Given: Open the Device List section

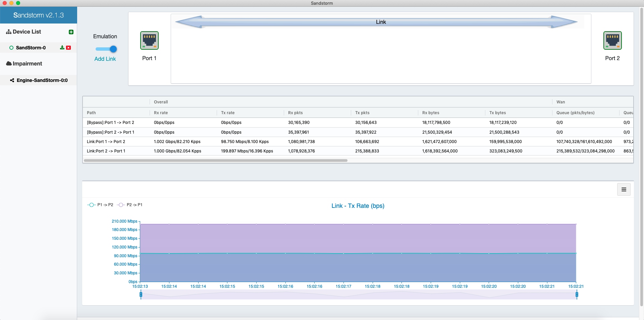Looking at the screenshot, I should (x=27, y=32).
